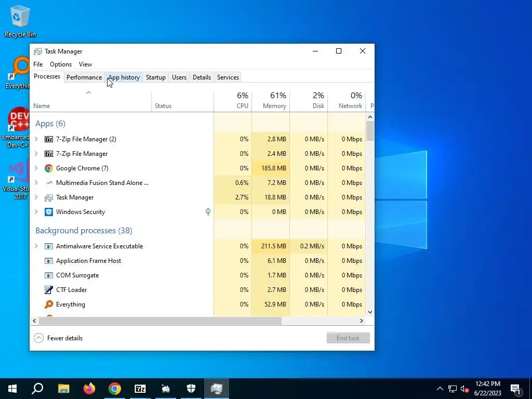The width and height of the screenshot is (532, 399).
Task: Expand the Task Manager process row
Action: coord(36,197)
